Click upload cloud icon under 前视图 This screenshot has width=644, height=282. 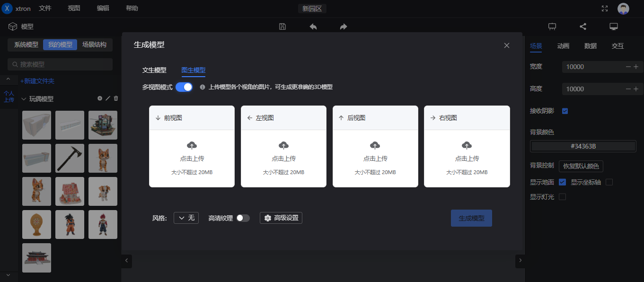point(192,145)
